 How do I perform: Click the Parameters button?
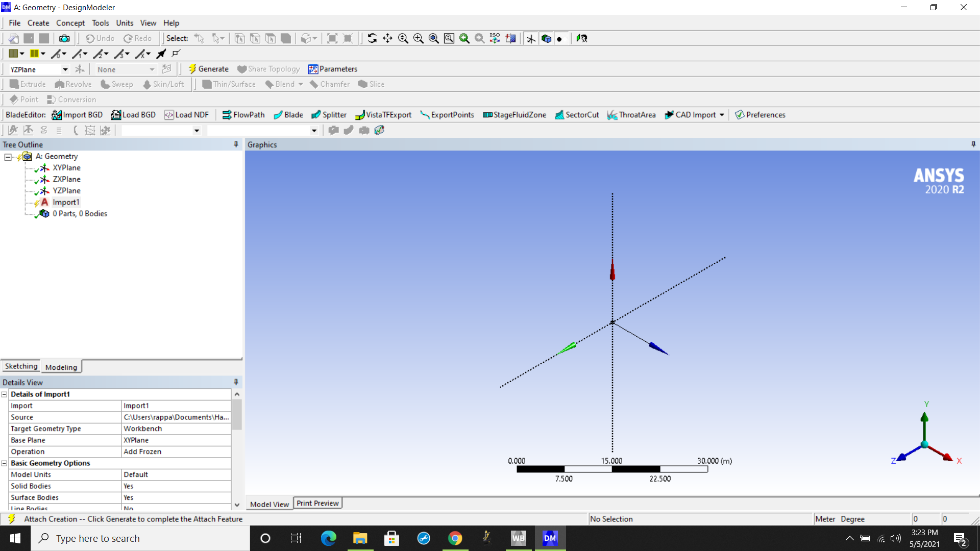(x=333, y=69)
